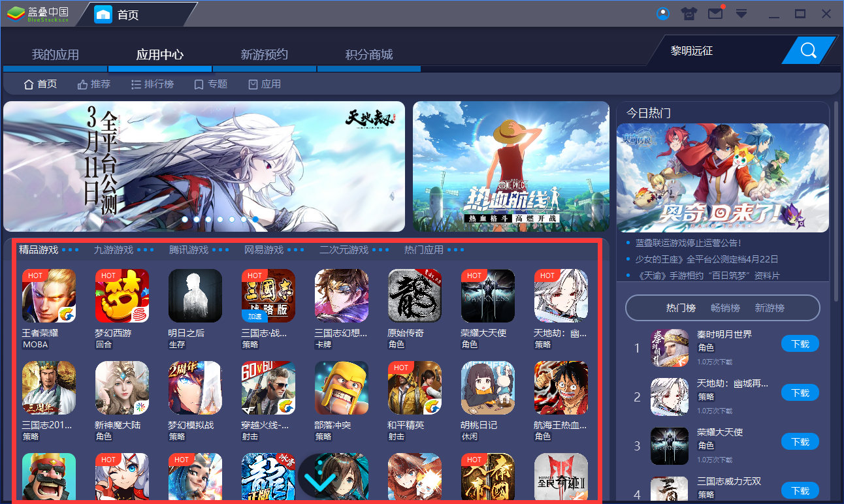Select the 腾讯游戏 category
Viewport: 844px width, 504px height.
coord(189,249)
